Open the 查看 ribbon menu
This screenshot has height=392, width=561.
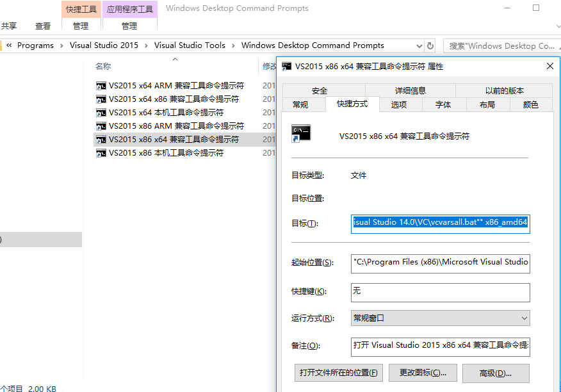[x=42, y=26]
